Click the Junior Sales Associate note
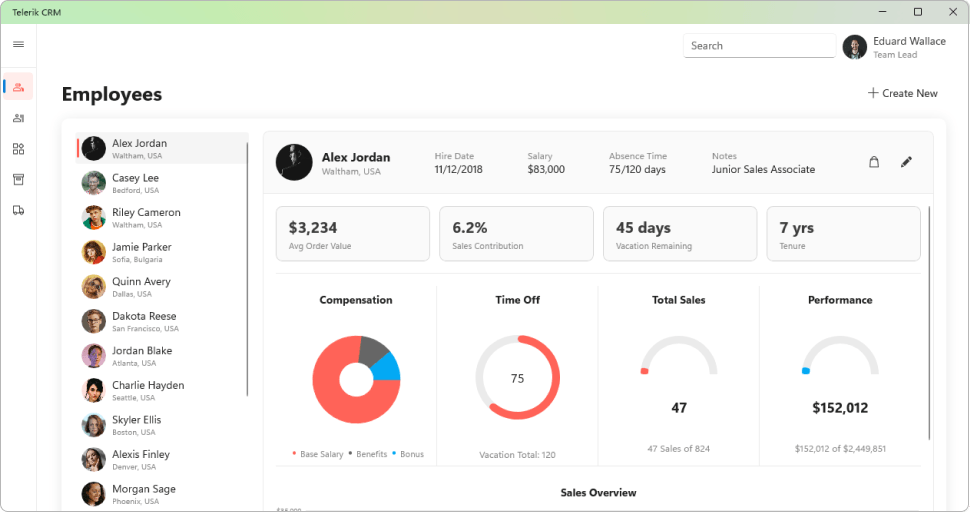The height and width of the screenshot is (512, 970). (x=763, y=169)
